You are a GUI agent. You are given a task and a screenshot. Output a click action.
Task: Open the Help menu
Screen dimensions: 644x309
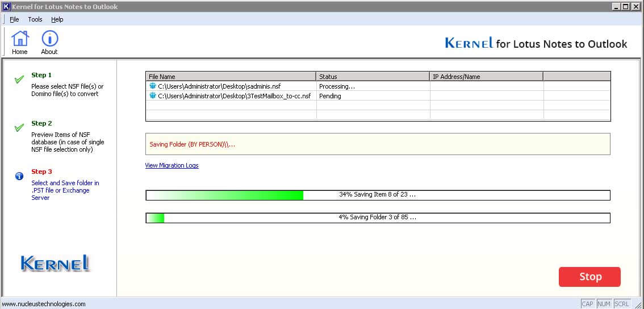point(57,19)
